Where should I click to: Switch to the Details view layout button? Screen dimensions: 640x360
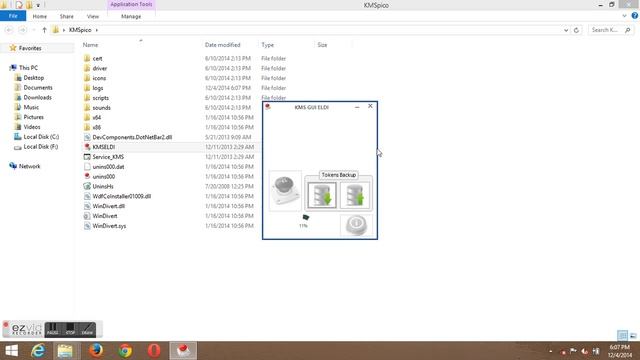(x=622, y=336)
